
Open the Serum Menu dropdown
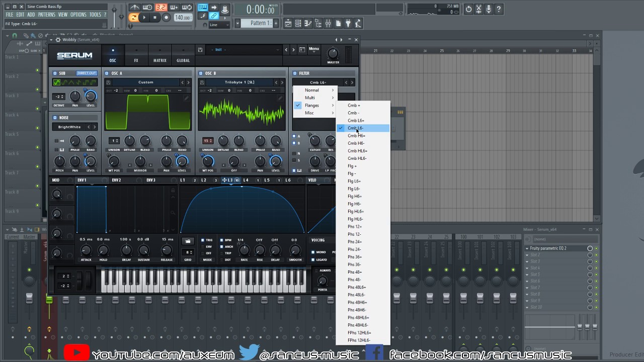[x=314, y=49]
